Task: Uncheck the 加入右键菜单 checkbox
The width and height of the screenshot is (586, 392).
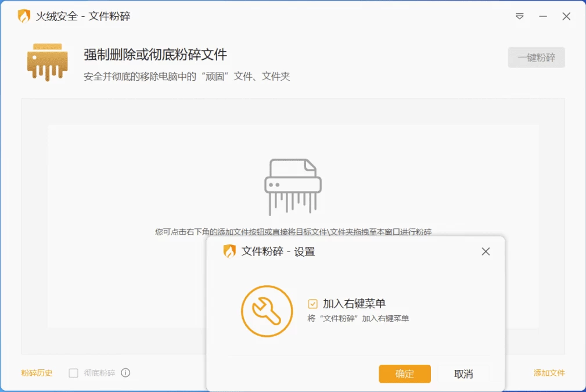Action: pos(313,304)
